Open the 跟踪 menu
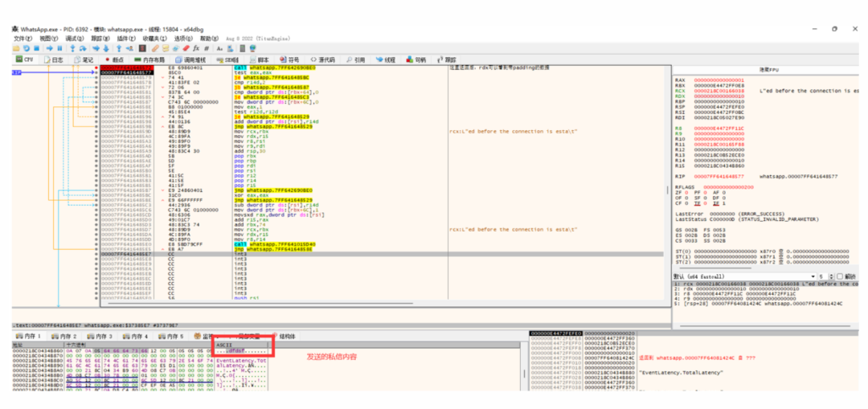 tap(100, 39)
